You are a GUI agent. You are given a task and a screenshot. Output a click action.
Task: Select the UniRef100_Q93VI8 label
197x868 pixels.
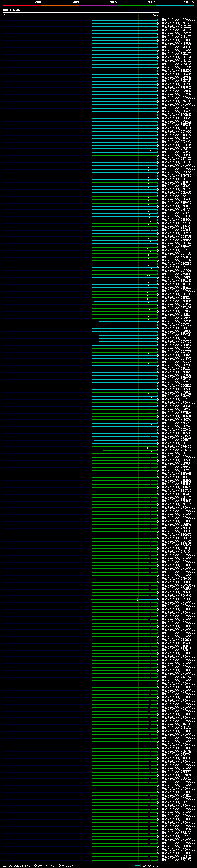coord(176,382)
